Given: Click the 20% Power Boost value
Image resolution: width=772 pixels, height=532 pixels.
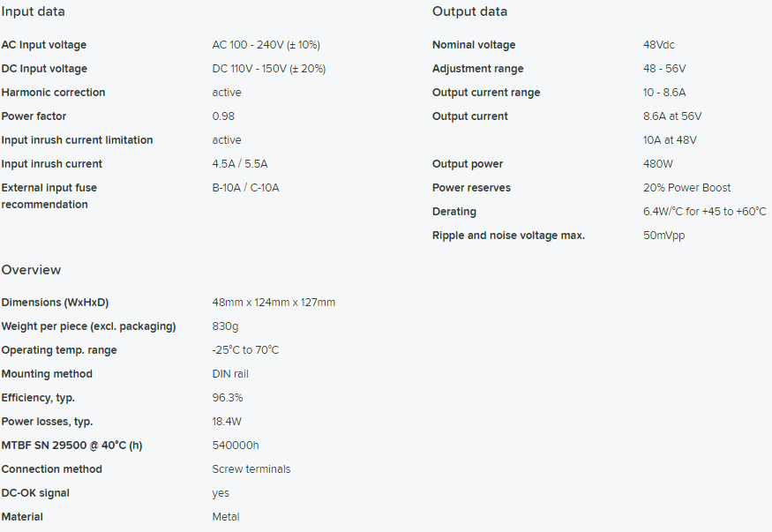Looking at the screenshot, I should (x=686, y=188).
